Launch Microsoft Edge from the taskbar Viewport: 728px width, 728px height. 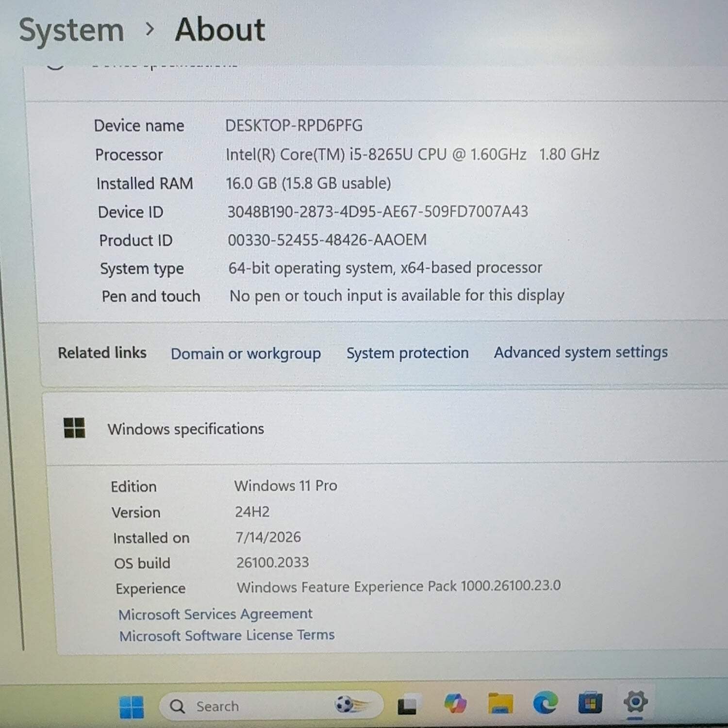(545, 703)
